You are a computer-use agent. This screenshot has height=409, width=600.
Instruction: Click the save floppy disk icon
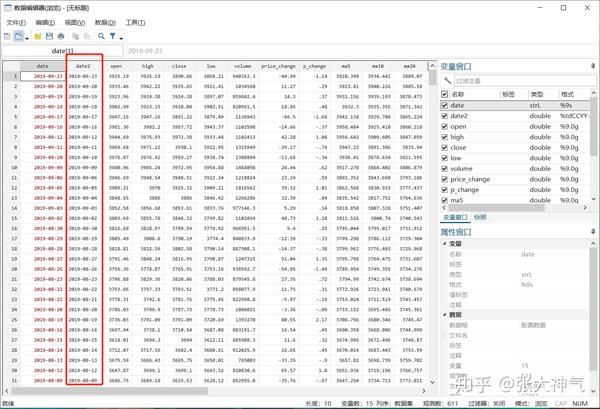tap(49, 36)
